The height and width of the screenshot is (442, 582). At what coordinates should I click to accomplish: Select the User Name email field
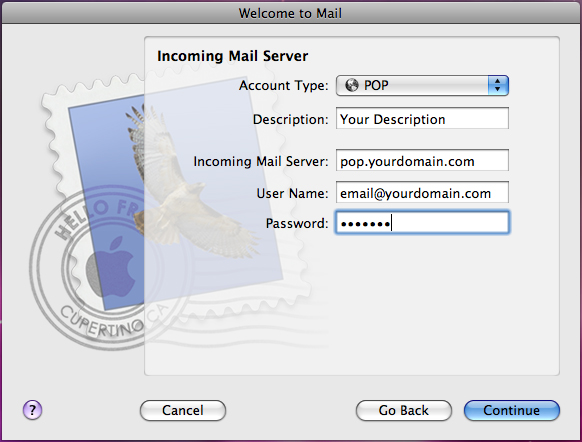pyautogui.click(x=422, y=192)
